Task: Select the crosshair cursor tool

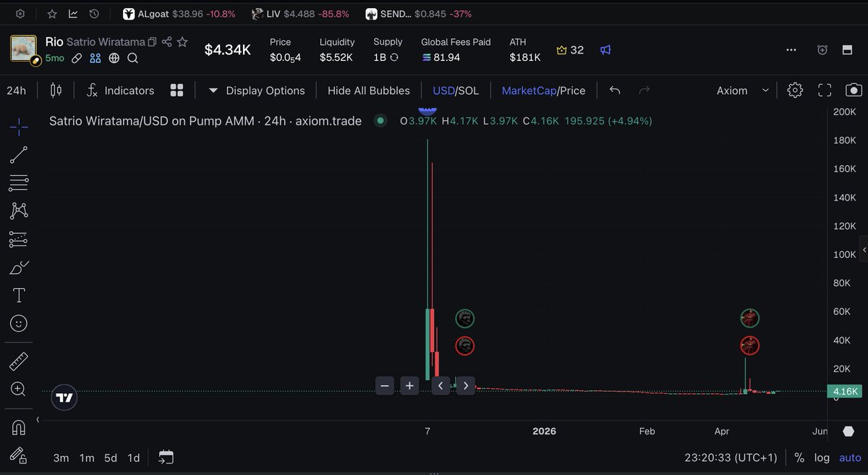Action: click(x=20, y=127)
